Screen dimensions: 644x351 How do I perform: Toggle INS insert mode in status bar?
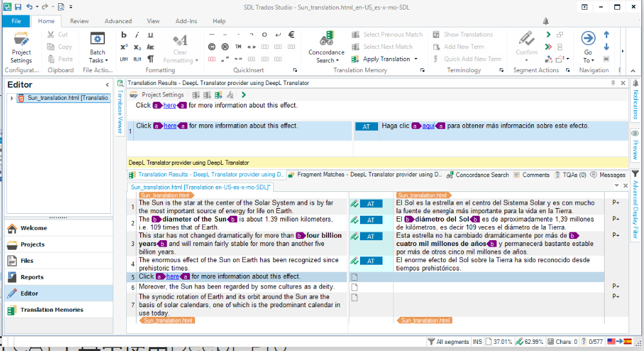point(477,341)
